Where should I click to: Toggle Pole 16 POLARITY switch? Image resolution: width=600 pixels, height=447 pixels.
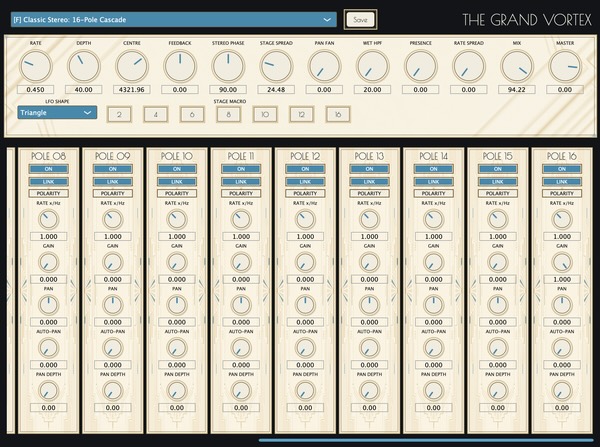click(x=562, y=193)
